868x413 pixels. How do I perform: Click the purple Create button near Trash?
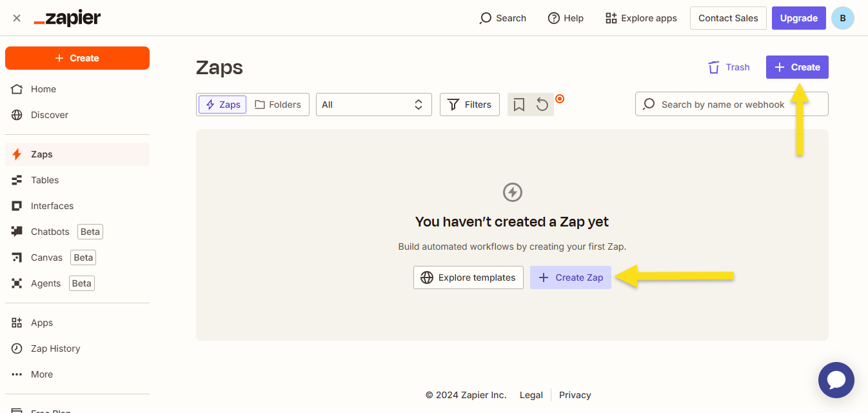pos(797,67)
